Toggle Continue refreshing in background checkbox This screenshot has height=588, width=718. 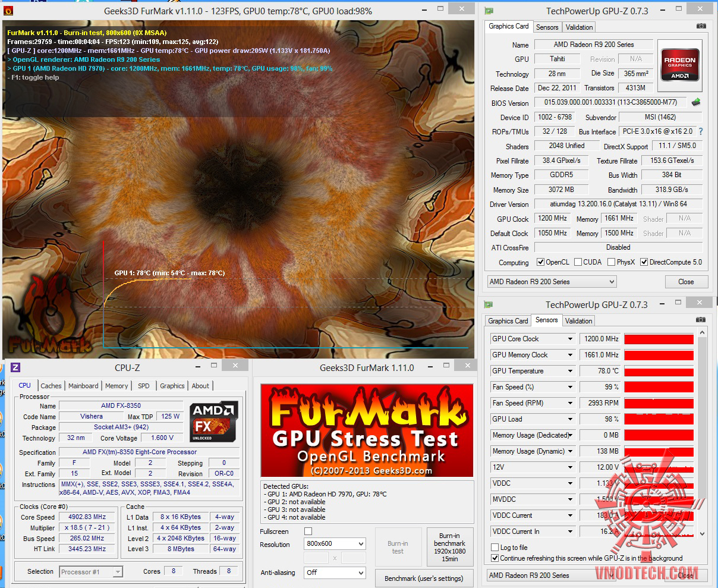click(x=495, y=558)
